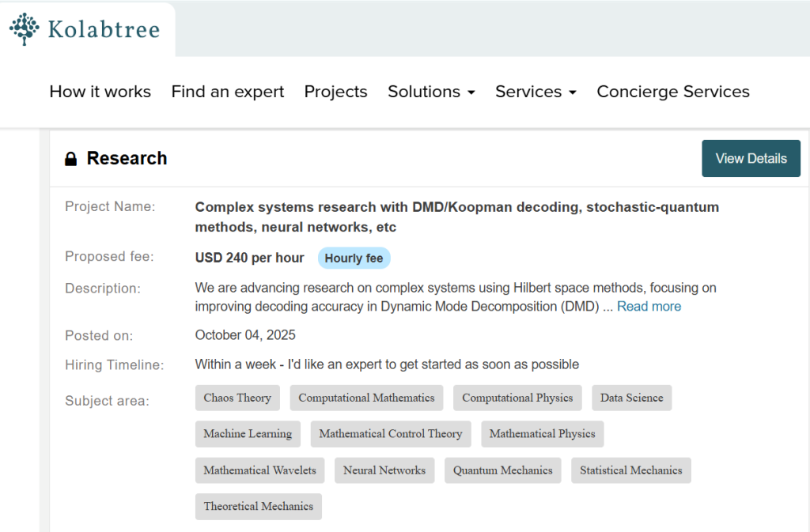Click the lock icon beside Research
The height and width of the screenshot is (532, 810).
(71, 159)
